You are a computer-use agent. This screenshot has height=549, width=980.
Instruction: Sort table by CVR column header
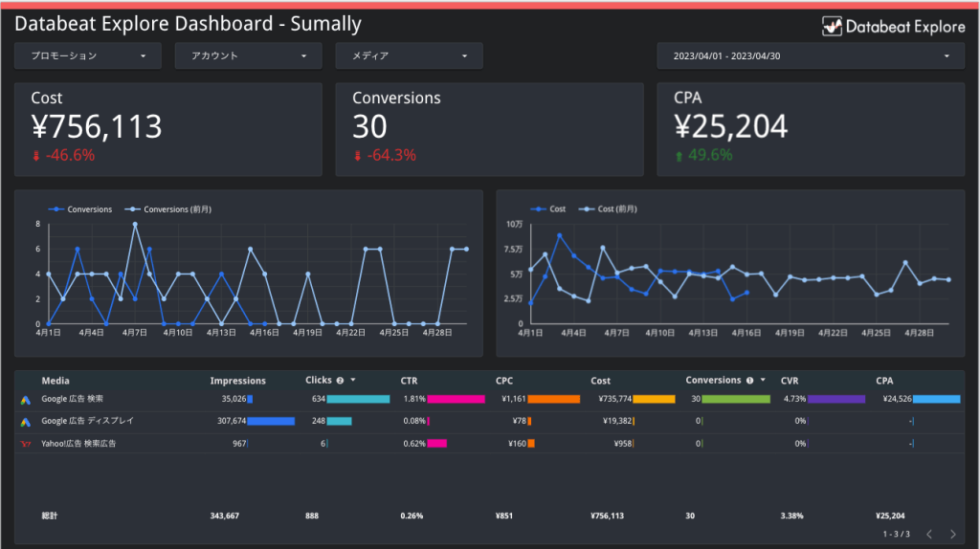(x=790, y=381)
